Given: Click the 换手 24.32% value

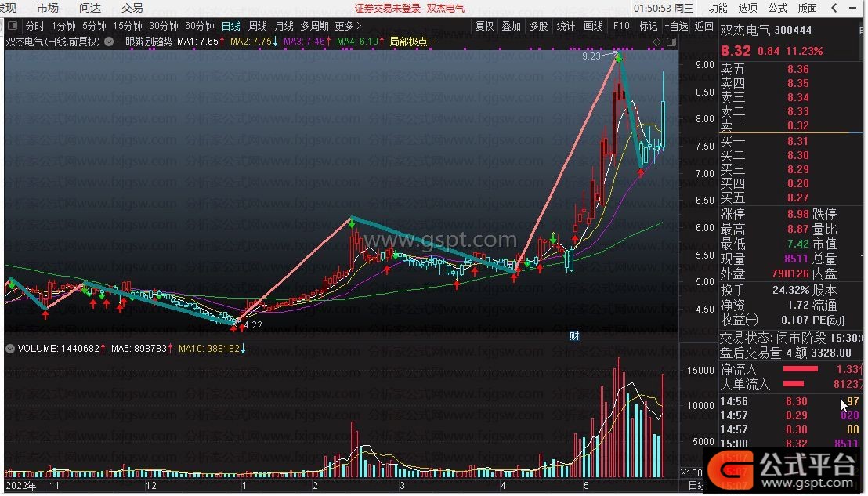Looking at the screenshot, I should 790,290.
